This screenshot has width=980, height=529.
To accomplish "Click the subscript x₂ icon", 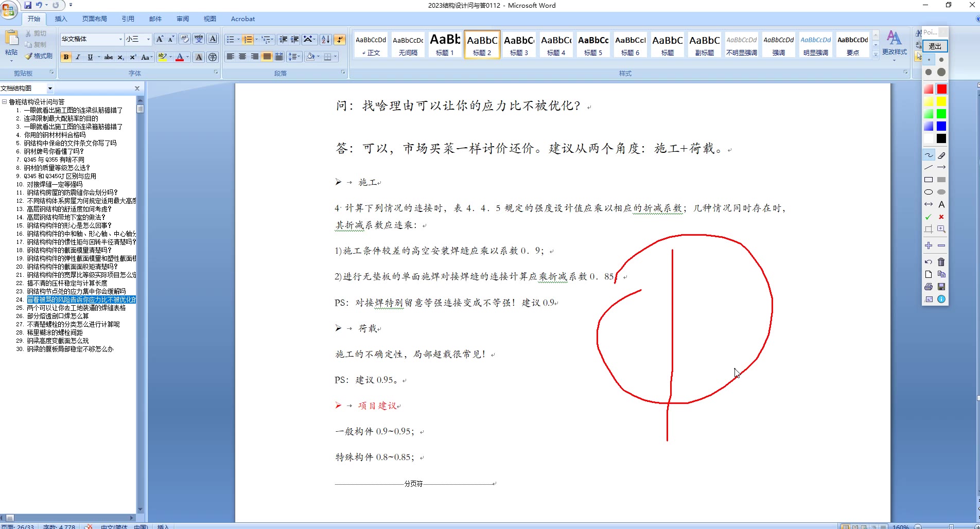I will click(x=120, y=57).
